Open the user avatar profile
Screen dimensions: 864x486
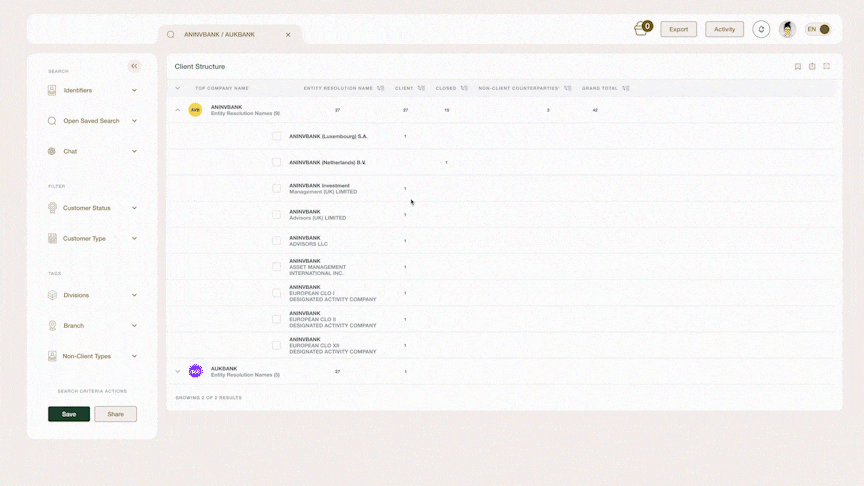click(x=787, y=29)
